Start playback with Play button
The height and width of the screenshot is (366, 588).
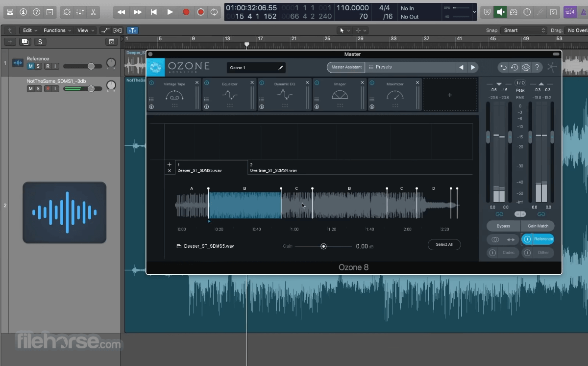pyautogui.click(x=170, y=12)
